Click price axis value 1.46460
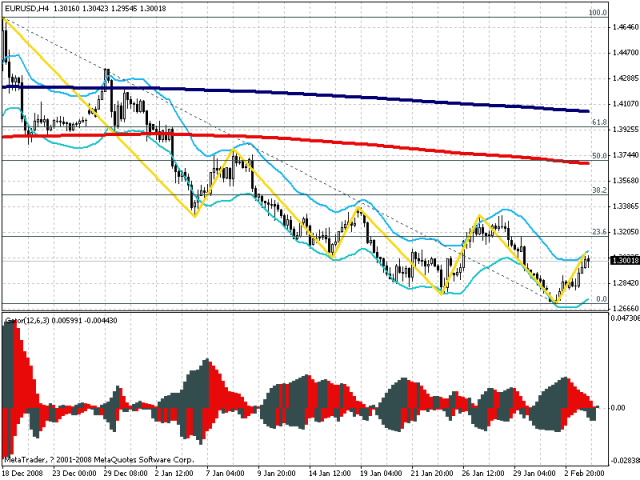 (625, 27)
